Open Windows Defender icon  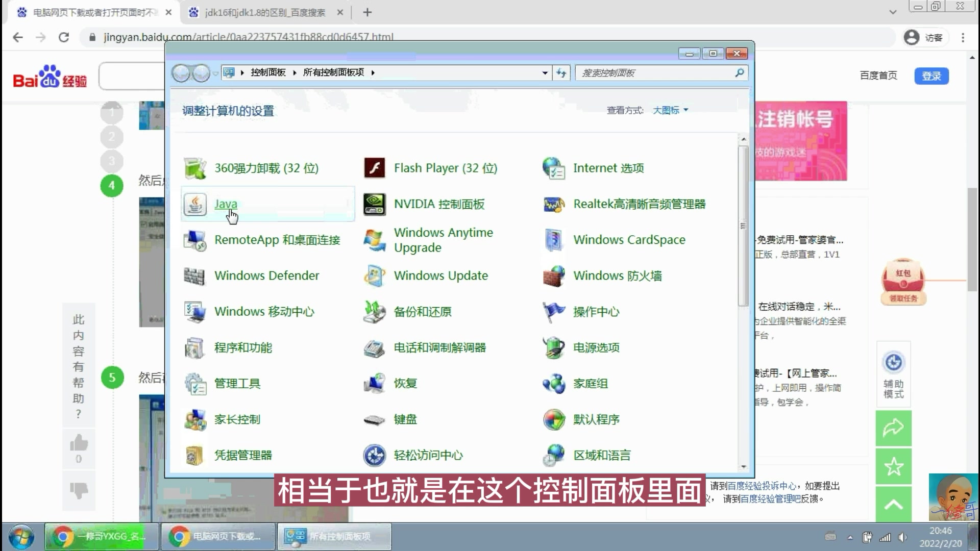(x=195, y=276)
